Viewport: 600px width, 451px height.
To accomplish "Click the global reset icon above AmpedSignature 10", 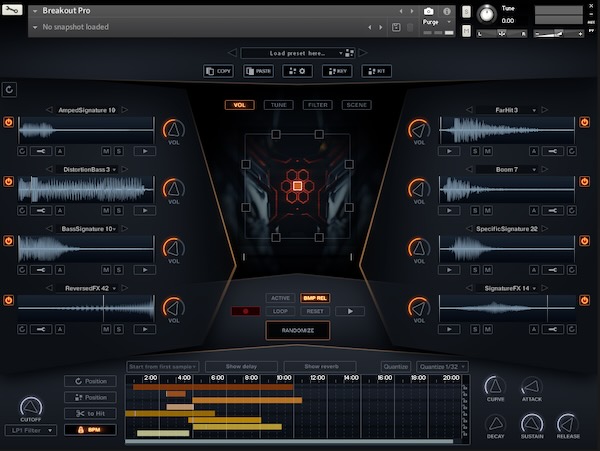I will click(x=9, y=90).
